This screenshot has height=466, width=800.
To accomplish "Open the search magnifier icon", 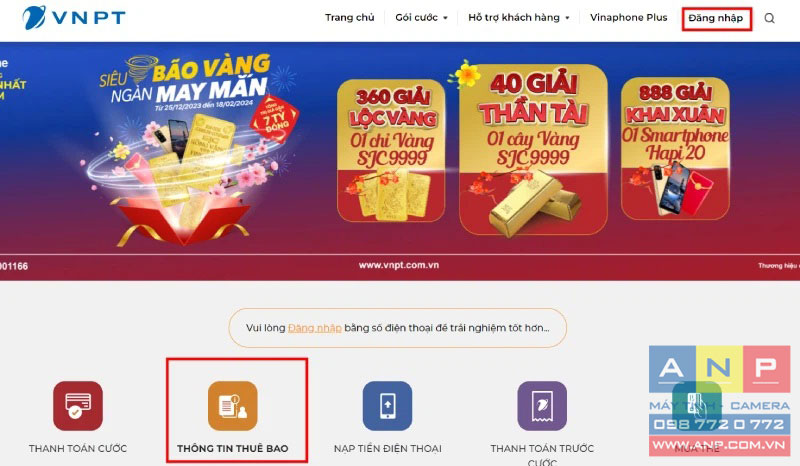I will [x=769, y=18].
